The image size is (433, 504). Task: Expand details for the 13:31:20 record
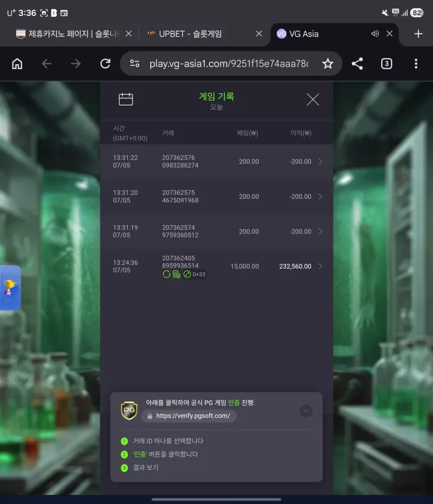(x=320, y=196)
